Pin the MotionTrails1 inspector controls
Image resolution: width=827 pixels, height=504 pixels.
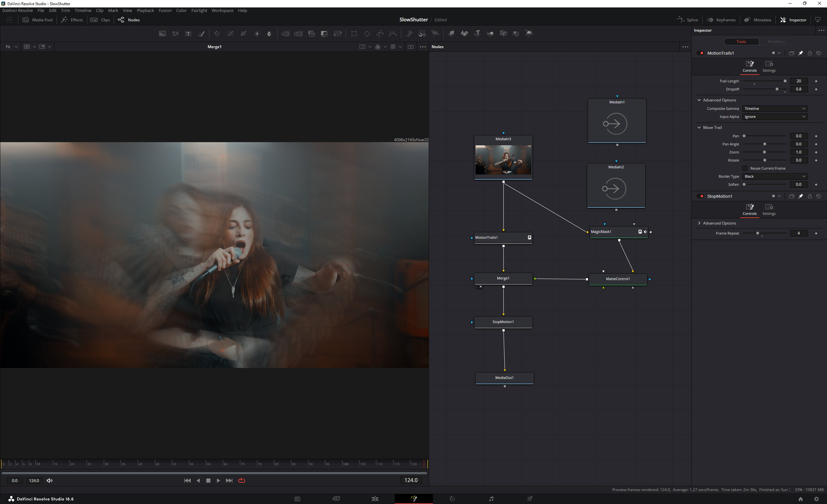pyautogui.click(x=800, y=53)
